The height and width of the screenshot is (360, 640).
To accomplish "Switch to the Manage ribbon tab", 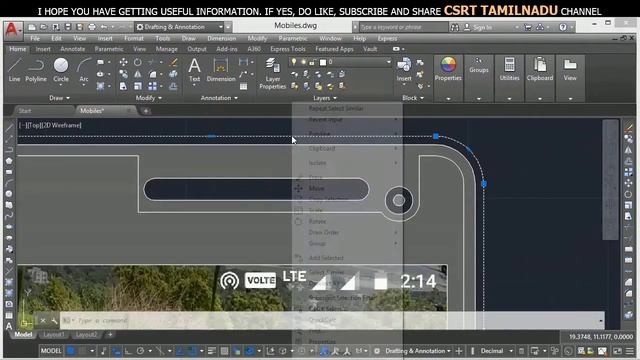I will 167,49.
